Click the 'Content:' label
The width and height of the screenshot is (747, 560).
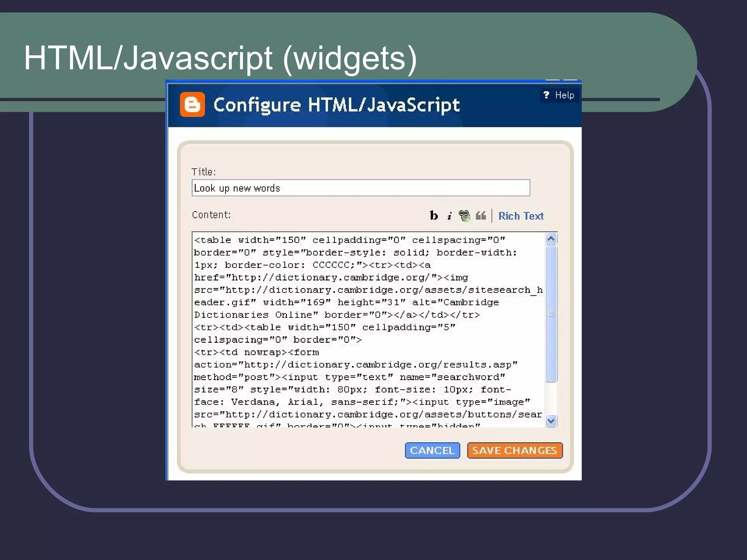[x=211, y=215]
